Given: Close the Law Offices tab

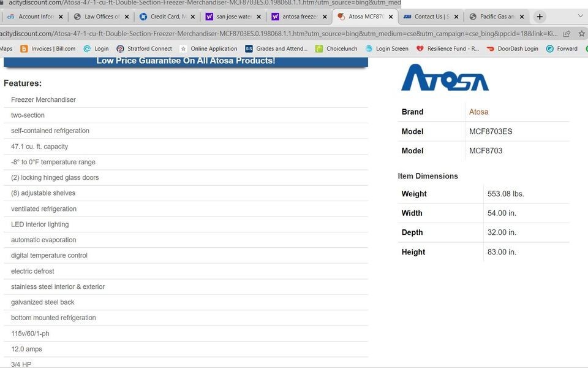Looking at the screenshot, I should point(127,17).
